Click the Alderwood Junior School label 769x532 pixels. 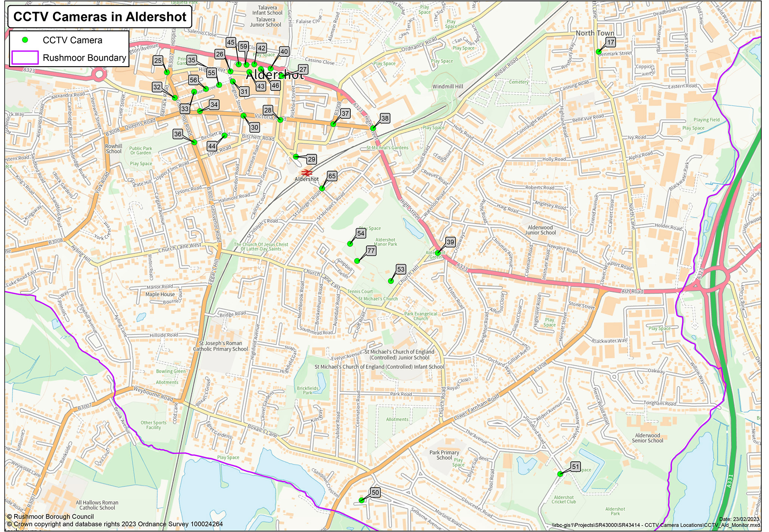pos(540,230)
